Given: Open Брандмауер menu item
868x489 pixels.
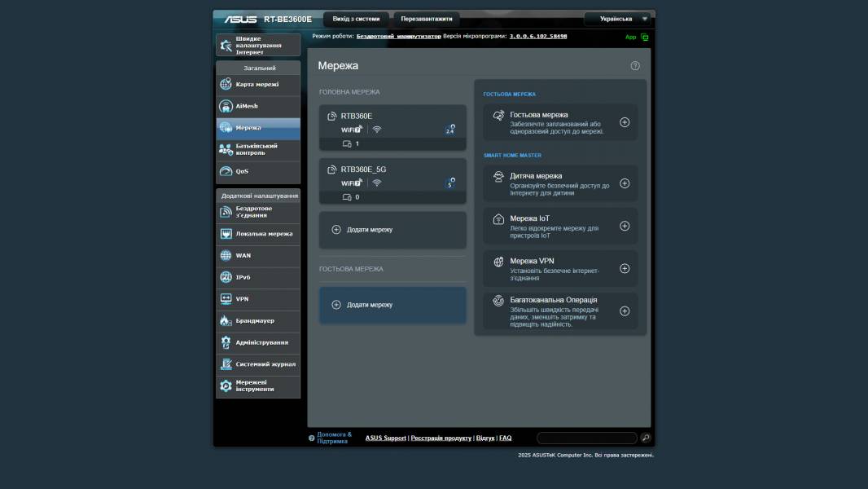Looking at the screenshot, I should click(258, 320).
